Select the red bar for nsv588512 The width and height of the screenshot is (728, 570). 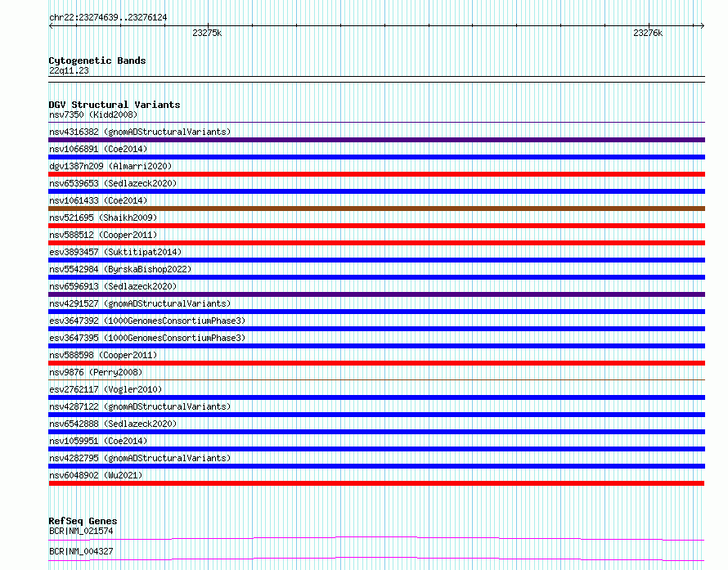(376, 243)
